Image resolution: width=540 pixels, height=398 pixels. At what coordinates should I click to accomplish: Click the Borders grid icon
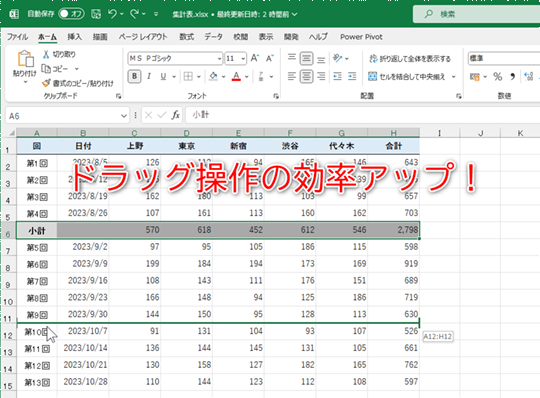(x=188, y=76)
